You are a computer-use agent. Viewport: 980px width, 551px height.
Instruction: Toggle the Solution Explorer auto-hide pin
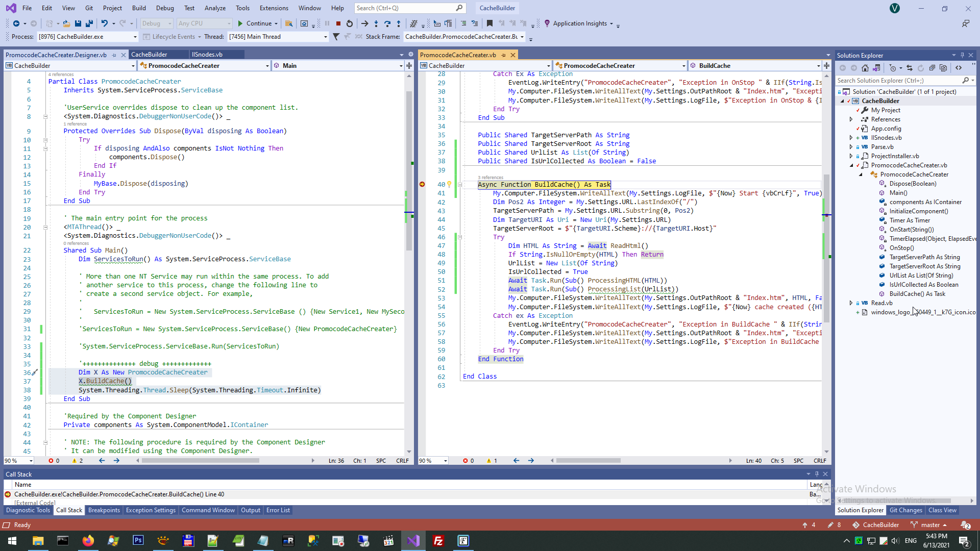click(x=962, y=55)
